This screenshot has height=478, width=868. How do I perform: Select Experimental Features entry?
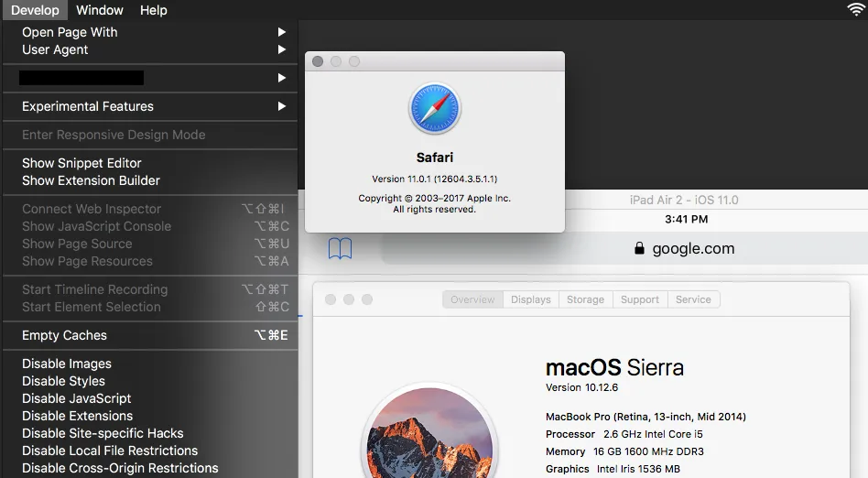[x=150, y=106]
